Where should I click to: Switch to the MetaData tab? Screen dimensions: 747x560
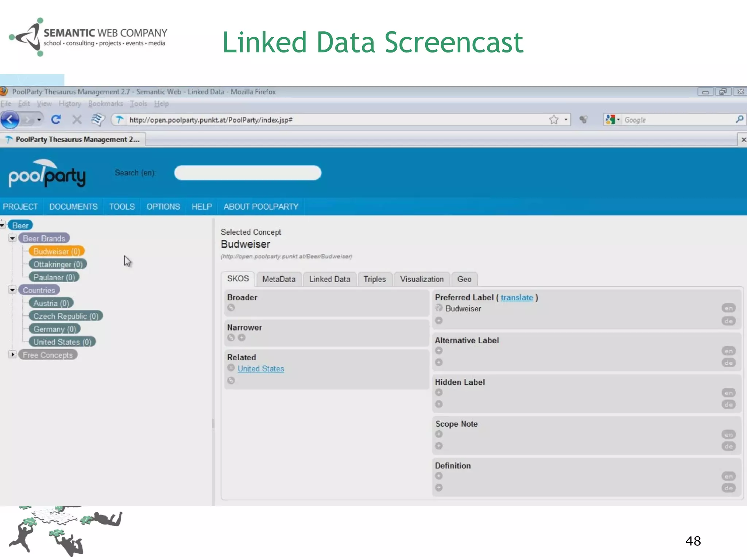coord(279,279)
